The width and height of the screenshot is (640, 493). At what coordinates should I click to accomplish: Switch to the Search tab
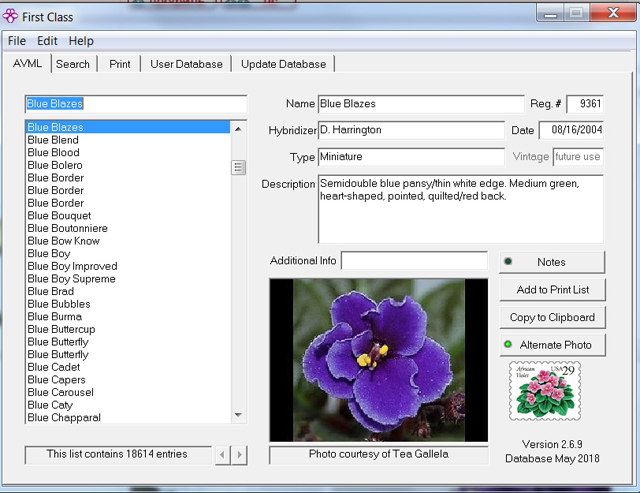(73, 64)
